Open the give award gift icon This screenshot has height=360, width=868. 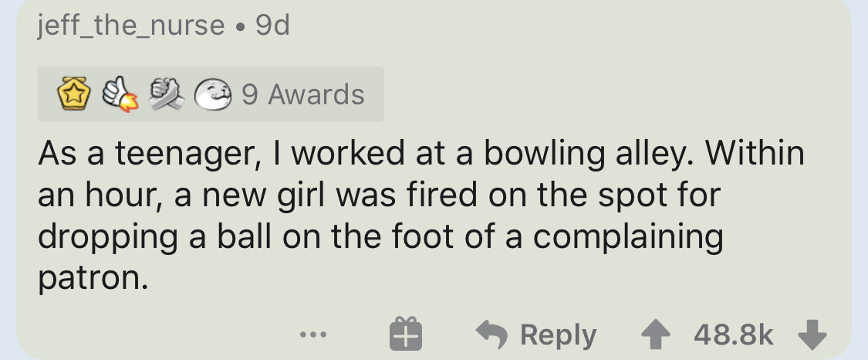coord(406,335)
